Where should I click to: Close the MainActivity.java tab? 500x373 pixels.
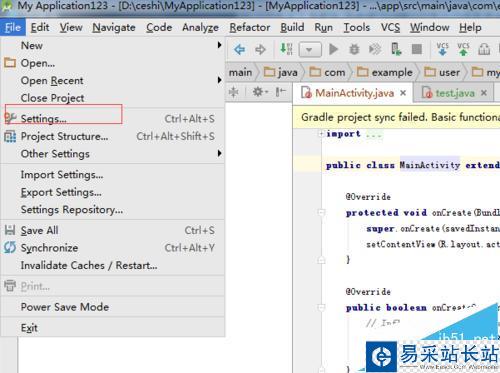[403, 93]
